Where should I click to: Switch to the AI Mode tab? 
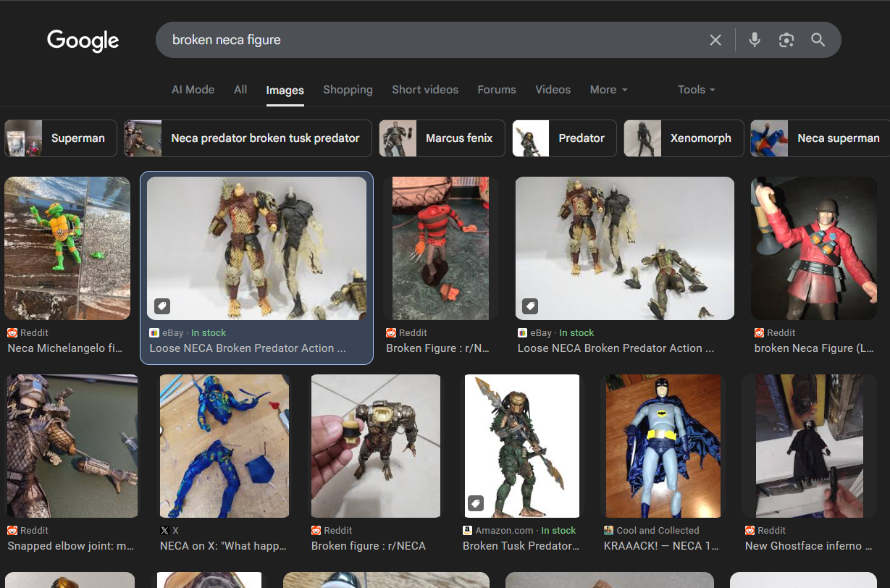[193, 90]
